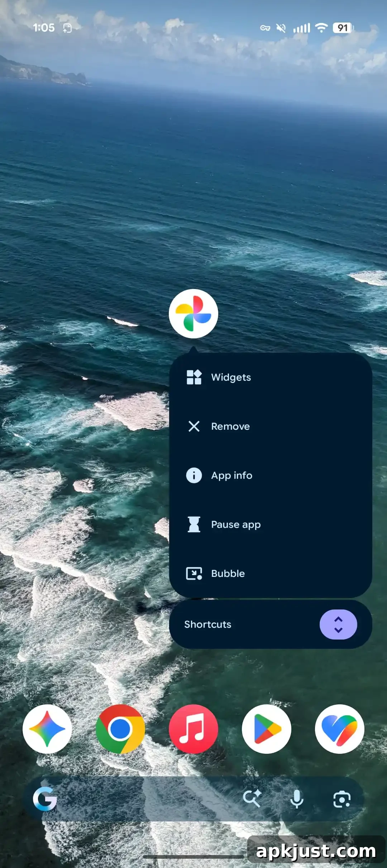Click the Google search bar field
Screen dimensions: 387x868
tap(193, 799)
